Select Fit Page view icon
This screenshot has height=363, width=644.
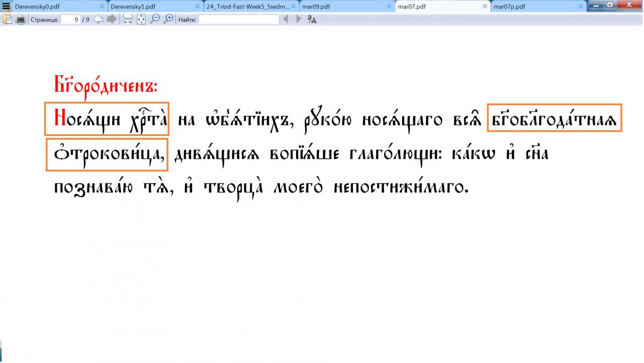(x=141, y=19)
